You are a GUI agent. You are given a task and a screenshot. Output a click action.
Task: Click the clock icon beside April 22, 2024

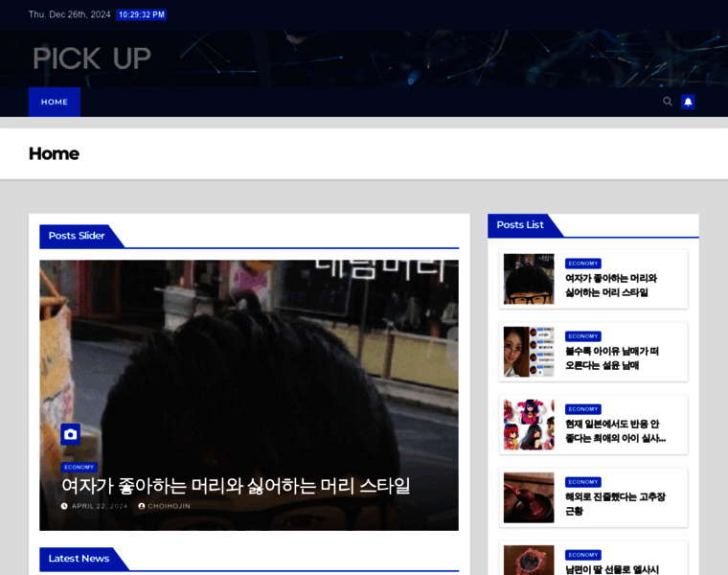pyautogui.click(x=64, y=506)
